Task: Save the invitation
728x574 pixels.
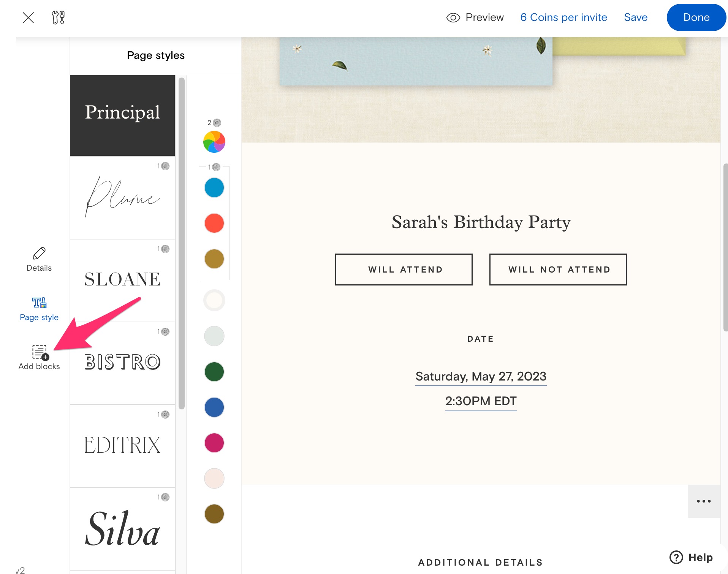Action: [x=636, y=17]
